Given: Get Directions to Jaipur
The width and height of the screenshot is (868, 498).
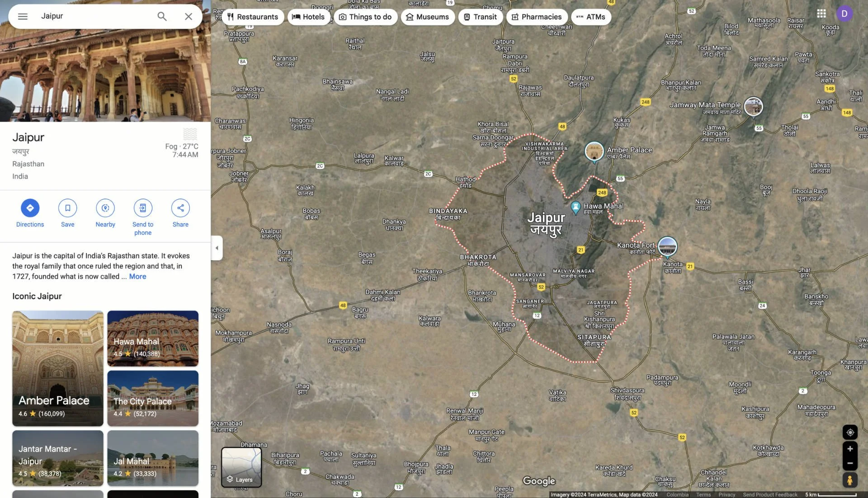Looking at the screenshot, I should (x=30, y=213).
